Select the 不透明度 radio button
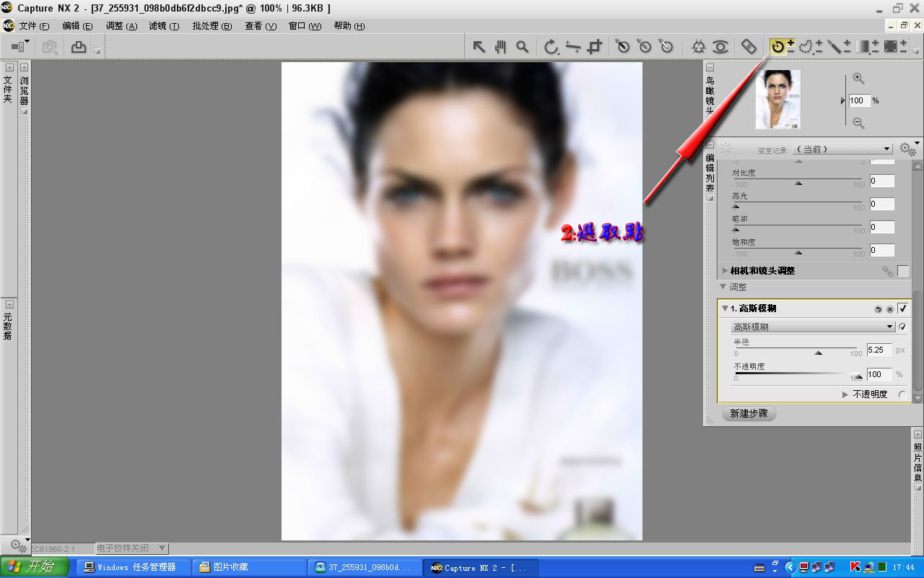924x578 pixels. point(902,394)
